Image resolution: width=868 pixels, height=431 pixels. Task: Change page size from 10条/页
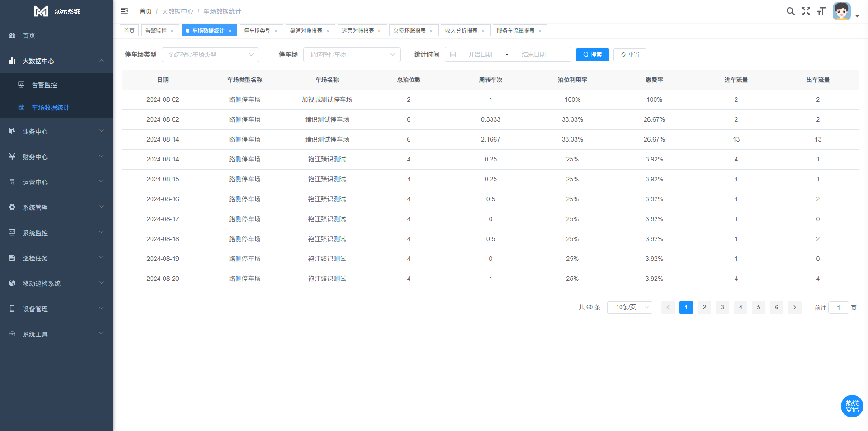click(x=629, y=308)
